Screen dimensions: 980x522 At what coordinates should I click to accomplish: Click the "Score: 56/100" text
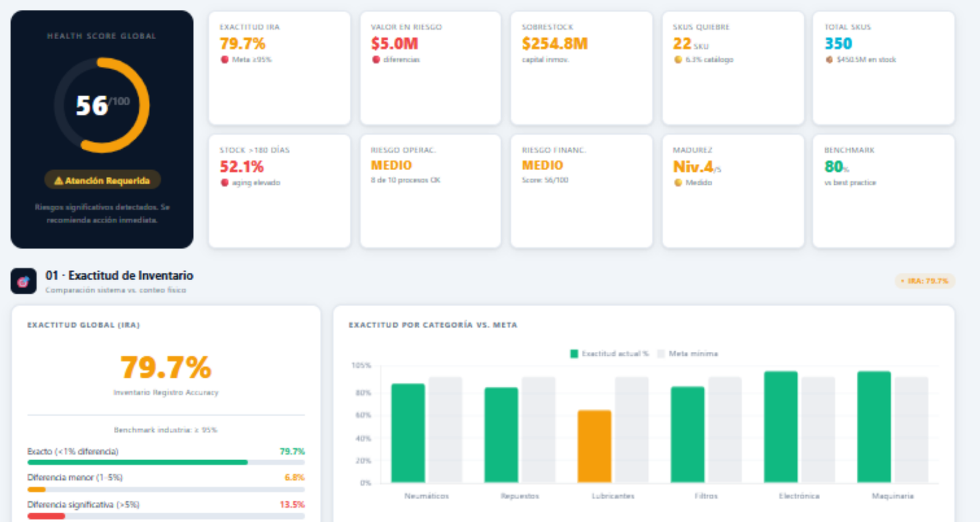tap(545, 180)
